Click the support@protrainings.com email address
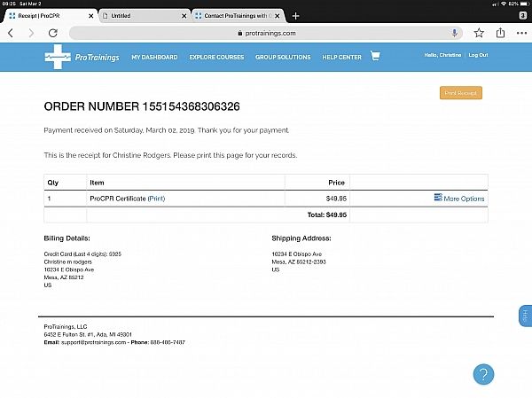The image size is (532, 398). [x=94, y=342]
